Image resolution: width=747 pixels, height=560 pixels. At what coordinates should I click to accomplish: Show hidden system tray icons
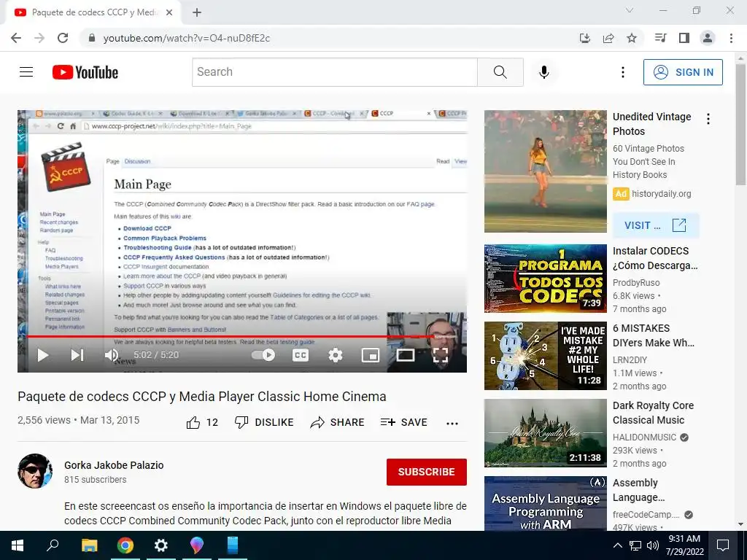tap(617, 545)
